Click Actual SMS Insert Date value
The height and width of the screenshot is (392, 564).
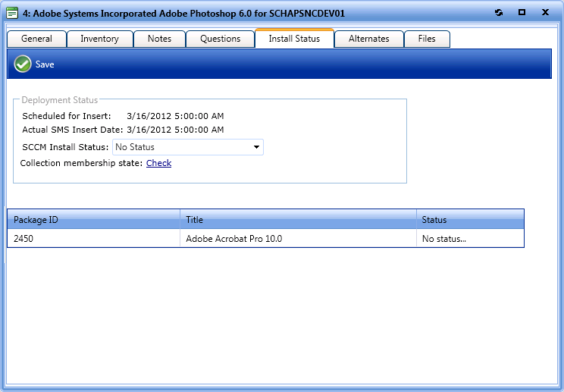coord(175,130)
